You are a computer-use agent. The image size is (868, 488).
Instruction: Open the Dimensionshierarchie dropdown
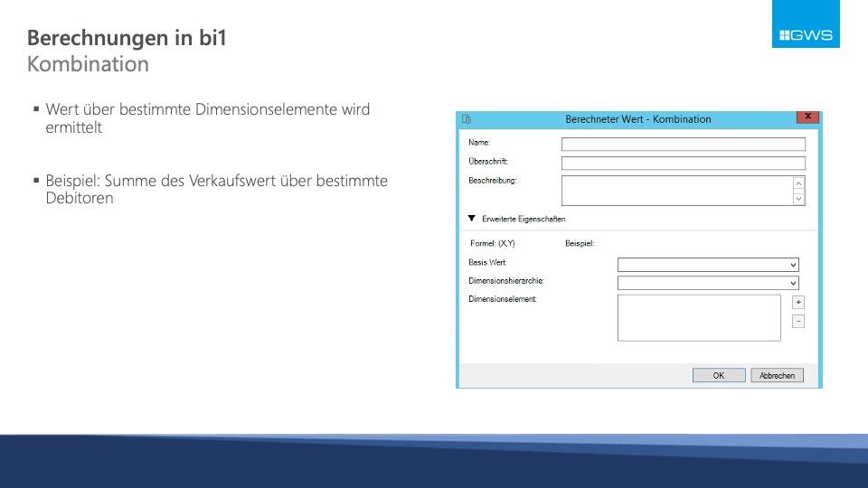(x=793, y=283)
